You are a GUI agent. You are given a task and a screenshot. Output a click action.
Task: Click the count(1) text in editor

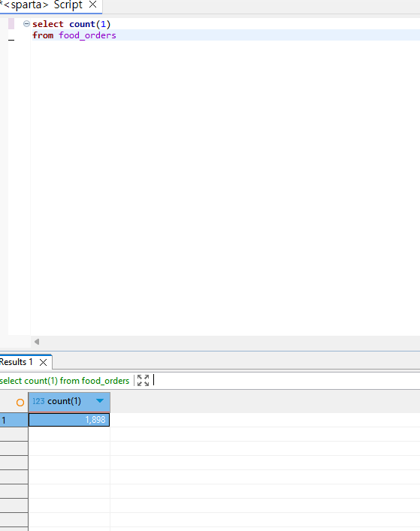point(89,24)
